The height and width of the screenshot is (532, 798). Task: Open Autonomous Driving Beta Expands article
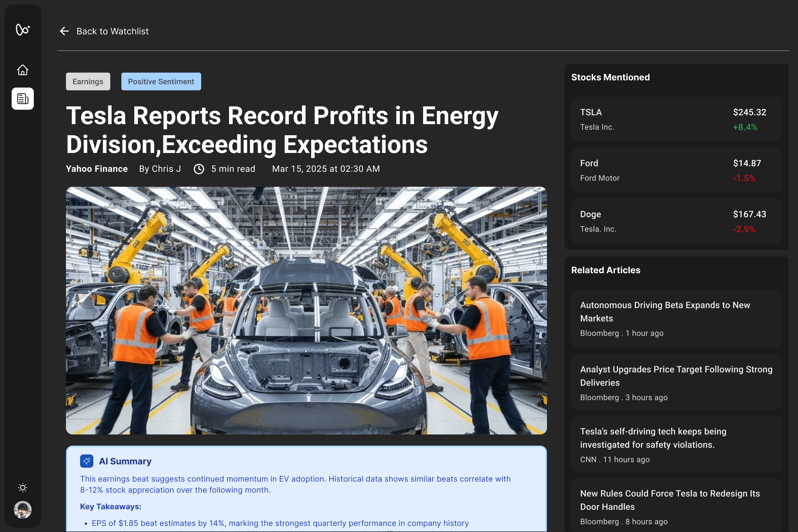pos(676,318)
